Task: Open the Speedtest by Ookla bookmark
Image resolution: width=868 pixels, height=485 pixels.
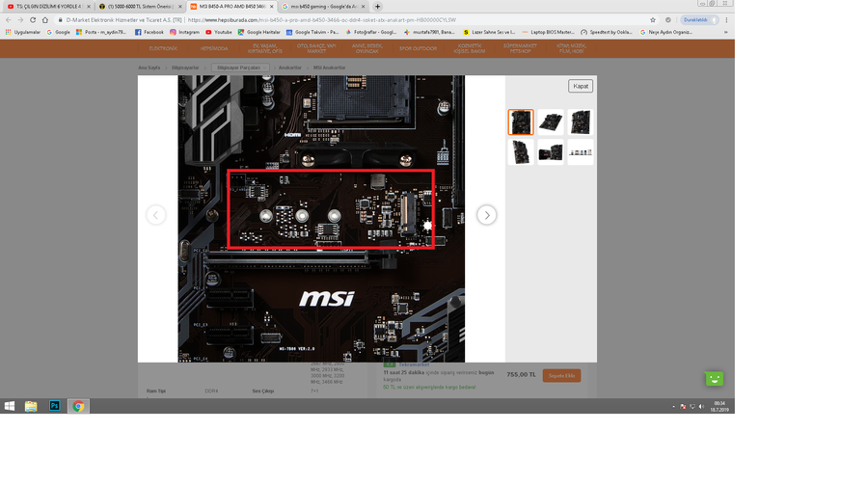Action: point(607,32)
